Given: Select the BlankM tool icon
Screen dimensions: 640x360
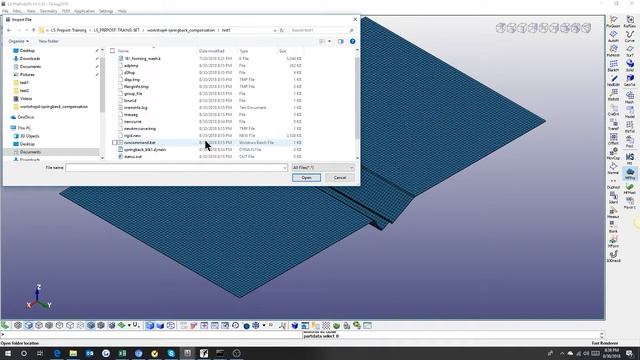Looking at the screenshot, I should (x=613, y=65).
